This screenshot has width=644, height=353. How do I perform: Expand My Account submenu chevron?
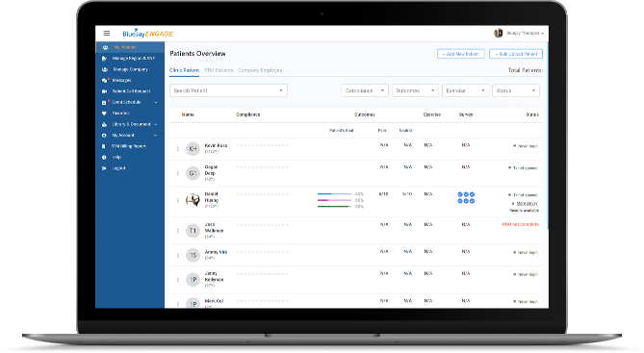pyautogui.click(x=156, y=136)
